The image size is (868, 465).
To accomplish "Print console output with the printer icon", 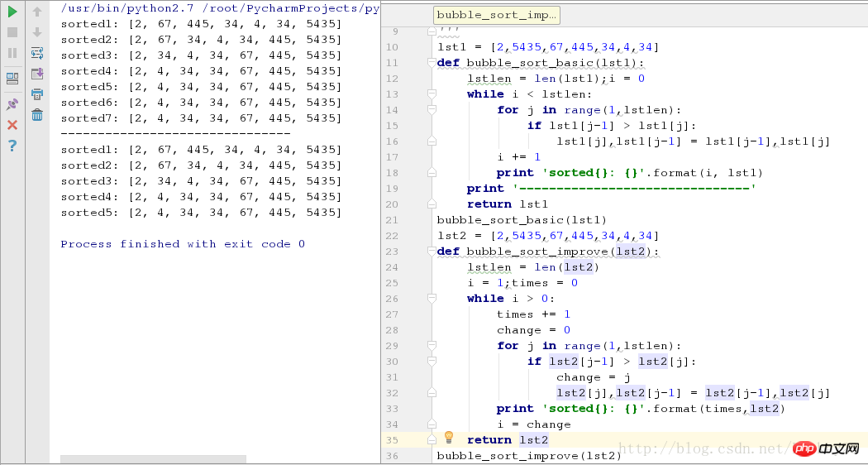I will [x=37, y=93].
